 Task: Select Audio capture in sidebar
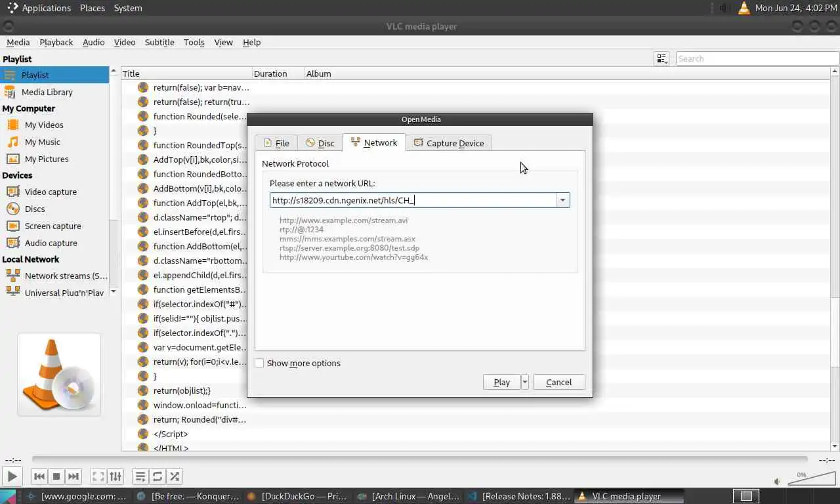pyautogui.click(x=54, y=243)
